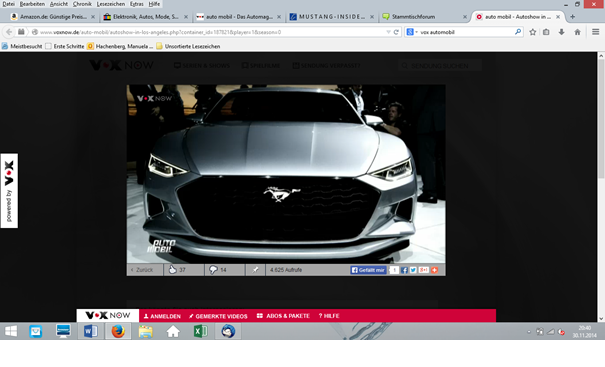Open more sharing options with orange plus
The image size is (605, 367).
pos(434,270)
